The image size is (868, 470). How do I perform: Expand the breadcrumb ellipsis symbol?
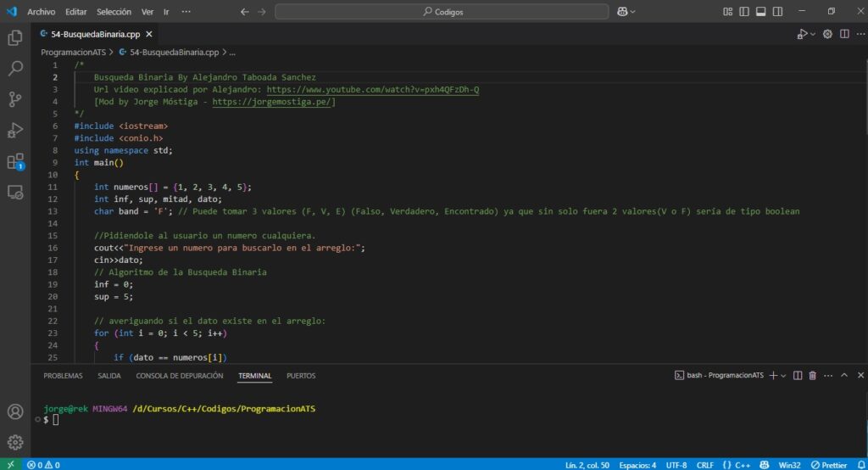point(232,52)
